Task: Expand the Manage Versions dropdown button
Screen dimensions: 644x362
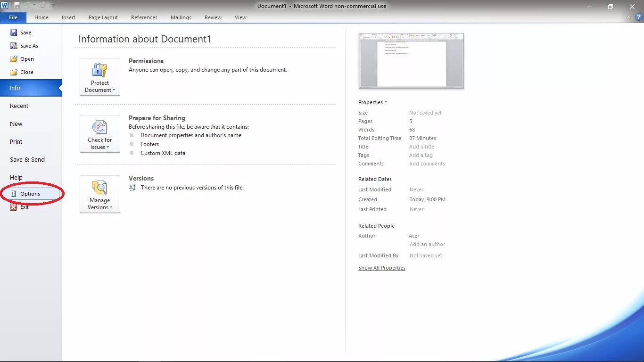Action: pyautogui.click(x=100, y=194)
